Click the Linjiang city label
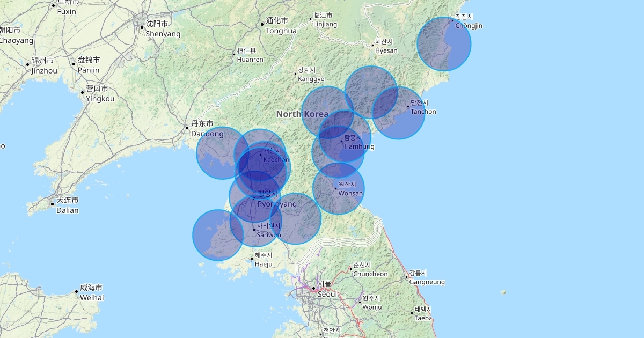 [x=325, y=24]
